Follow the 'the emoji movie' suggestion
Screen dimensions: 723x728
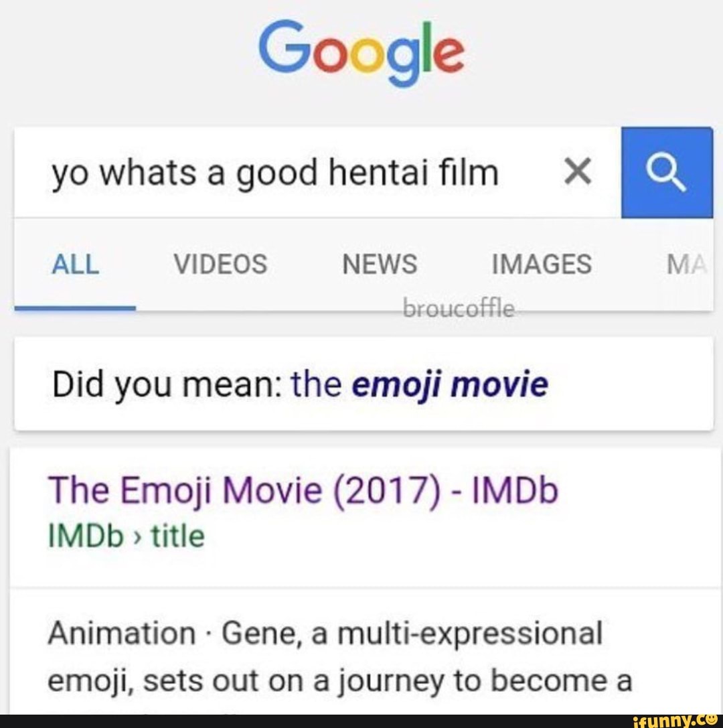420,385
